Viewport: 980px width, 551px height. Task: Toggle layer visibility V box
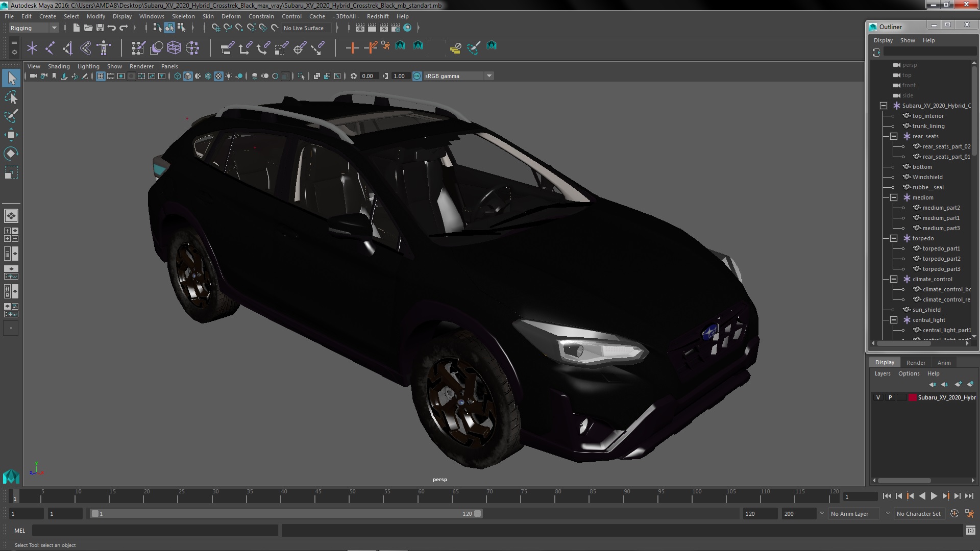[878, 397]
